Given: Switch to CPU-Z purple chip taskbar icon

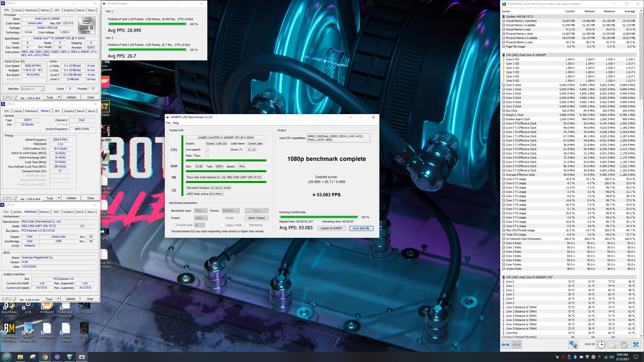Looking at the screenshot, I should pos(57,357).
